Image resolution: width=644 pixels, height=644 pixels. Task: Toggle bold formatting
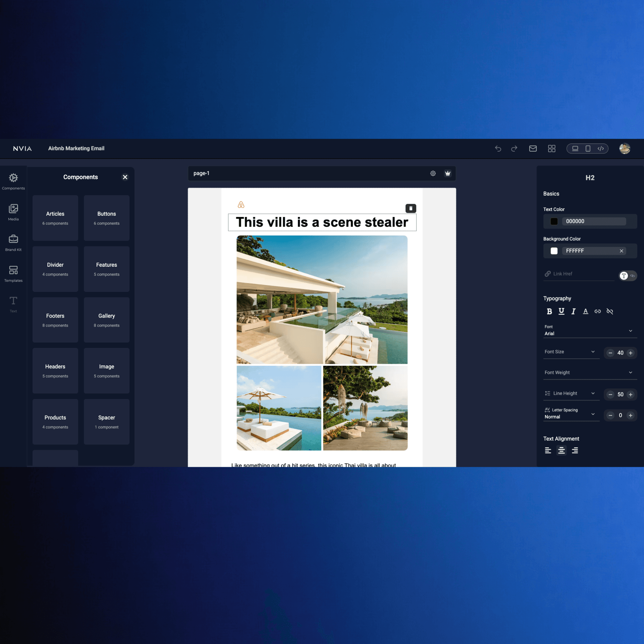pos(549,311)
